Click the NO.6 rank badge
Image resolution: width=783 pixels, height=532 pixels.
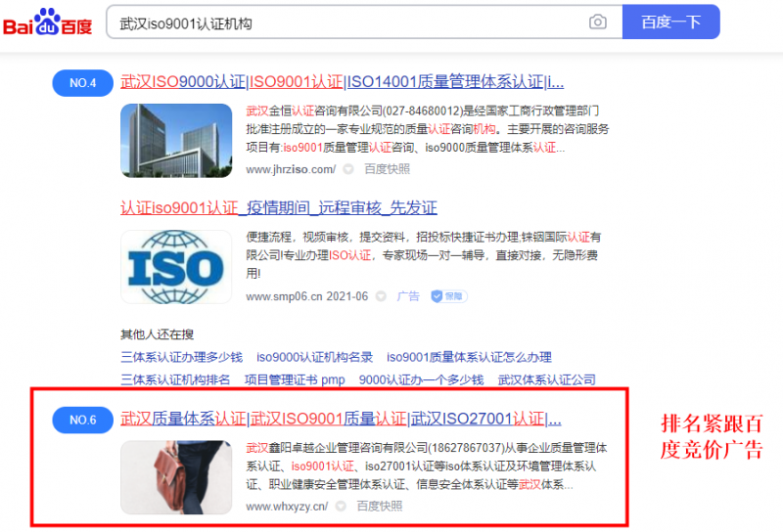82,421
